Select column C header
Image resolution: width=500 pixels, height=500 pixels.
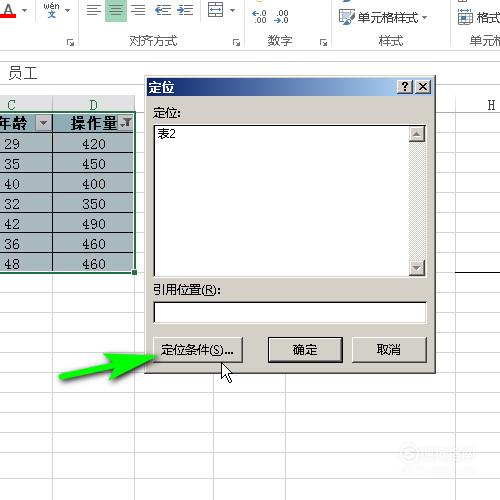26,105
